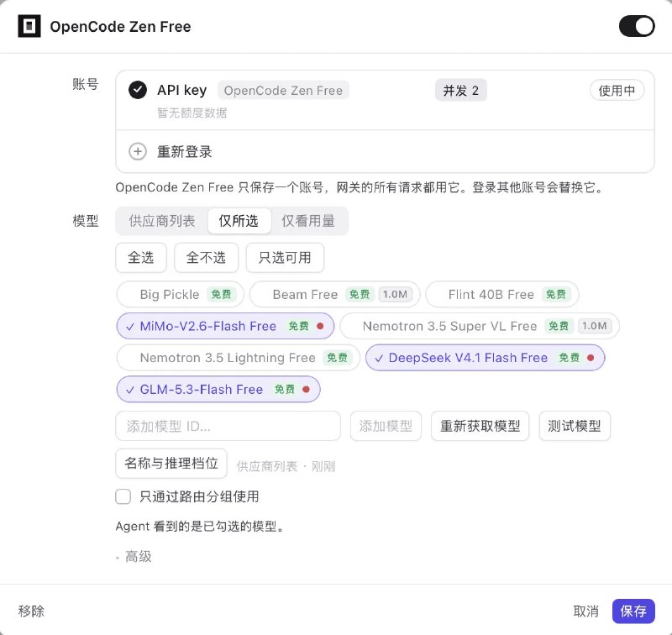Enable the Flint 40B Free model chip
Viewport: 672px width, 635px height.
(502, 294)
